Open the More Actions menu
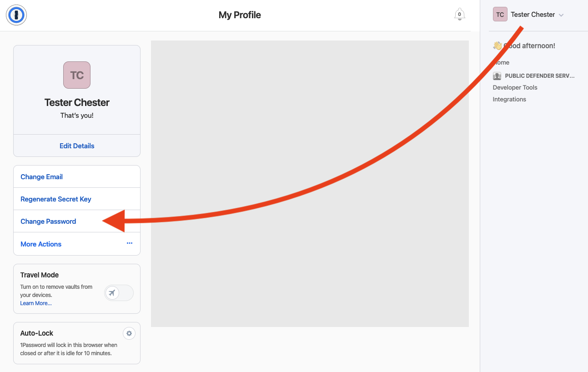 point(41,244)
